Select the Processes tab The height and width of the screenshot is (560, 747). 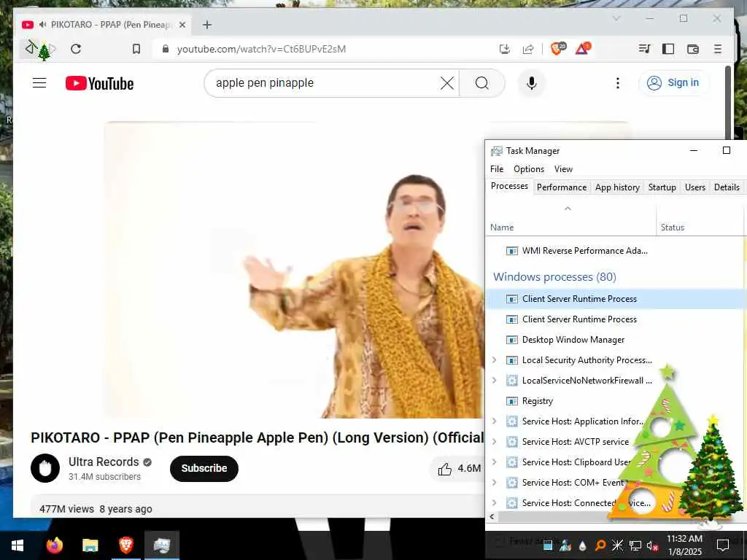point(509,186)
